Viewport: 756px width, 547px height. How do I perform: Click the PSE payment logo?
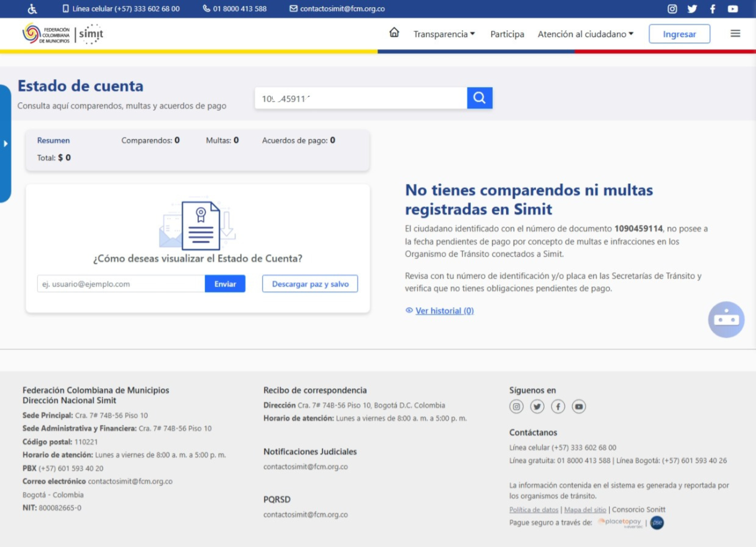click(657, 522)
